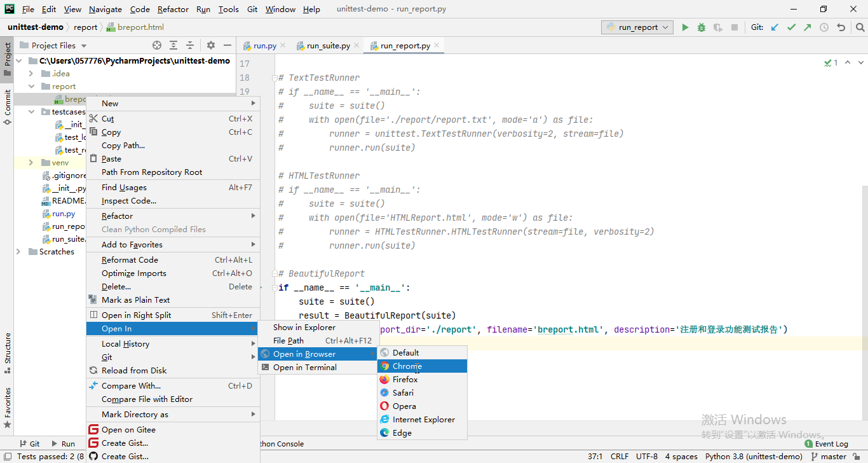Select Open on Gitee
Image resolution: width=868 pixels, height=463 pixels.
173,430
